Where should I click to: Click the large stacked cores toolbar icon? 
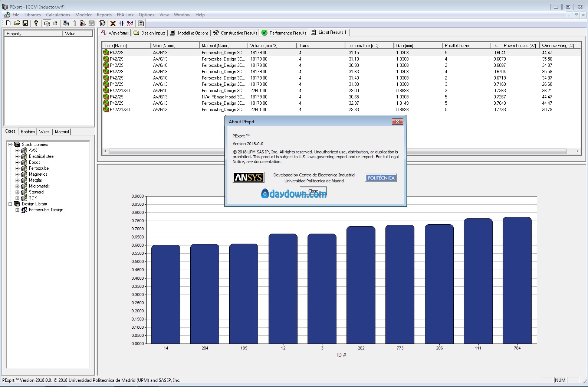pyautogui.click(x=47, y=23)
